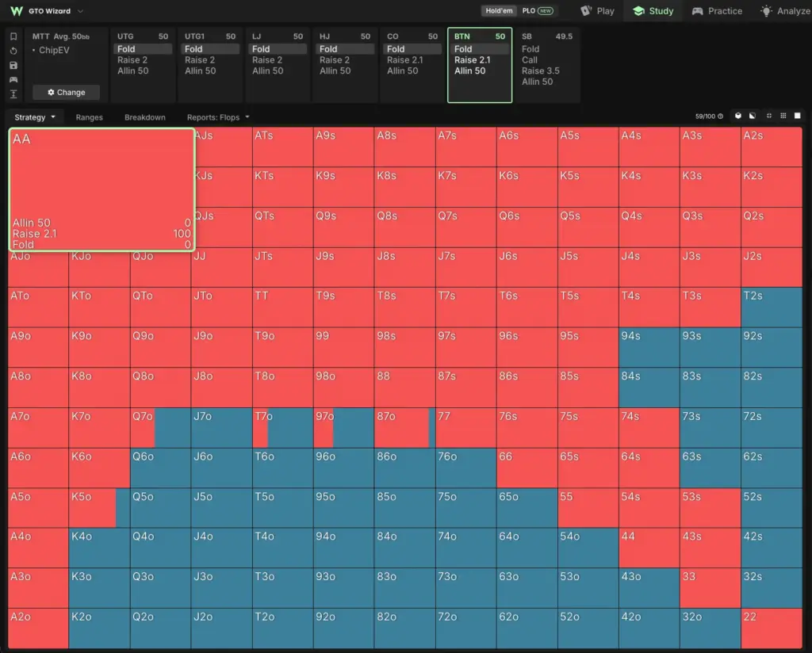Select the K2s hand cell
This screenshot has height=653, width=812.
772,187
